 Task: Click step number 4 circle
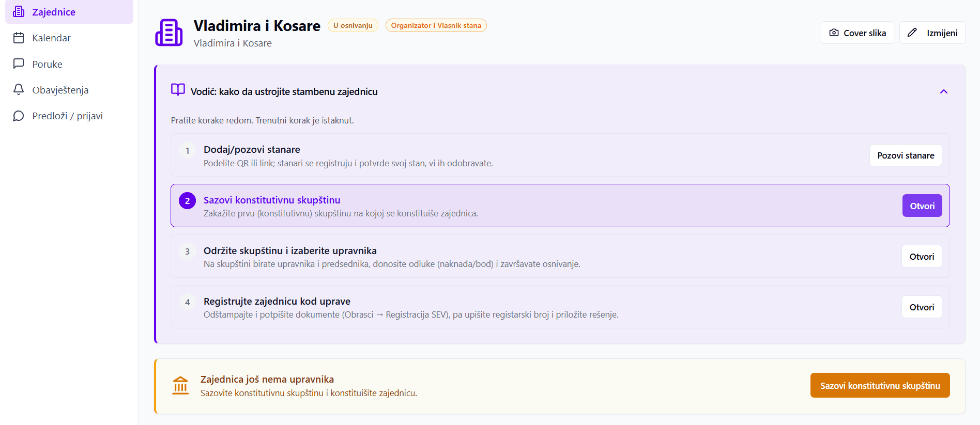click(187, 302)
